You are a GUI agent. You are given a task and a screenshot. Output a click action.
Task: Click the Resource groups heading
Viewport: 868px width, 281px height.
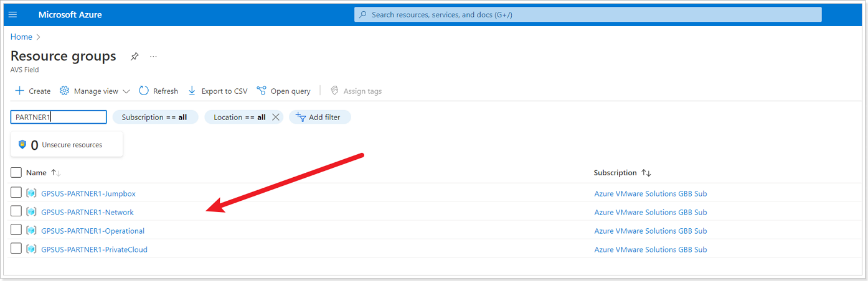tap(64, 56)
